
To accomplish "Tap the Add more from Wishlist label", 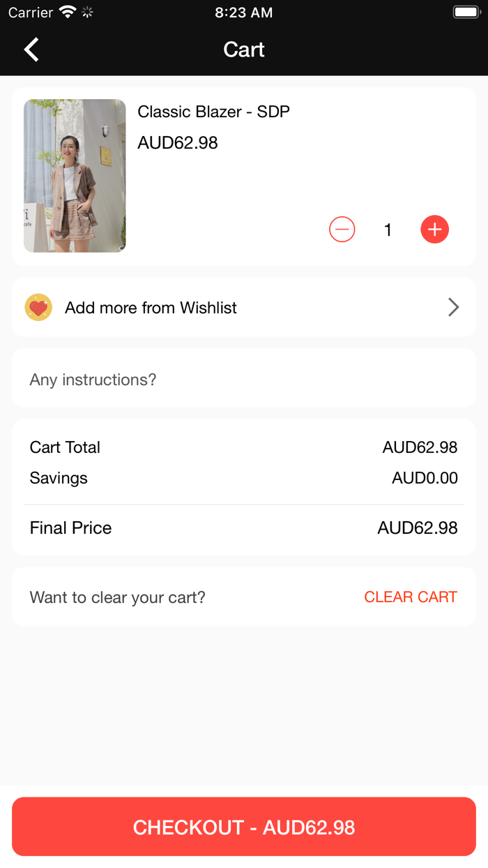I will [x=151, y=308].
